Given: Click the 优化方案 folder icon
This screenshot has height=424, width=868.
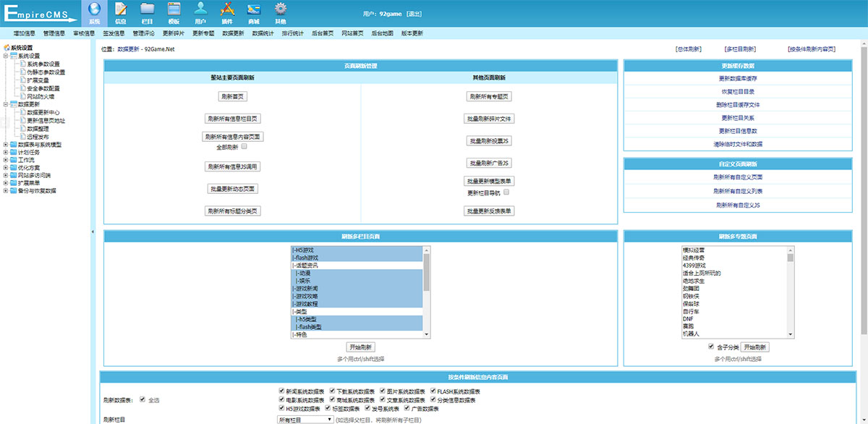Looking at the screenshot, I should click(x=14, y=167).
